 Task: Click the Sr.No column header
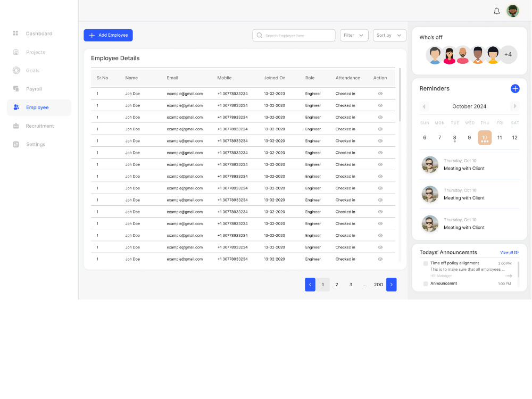[x=102, y=78]
